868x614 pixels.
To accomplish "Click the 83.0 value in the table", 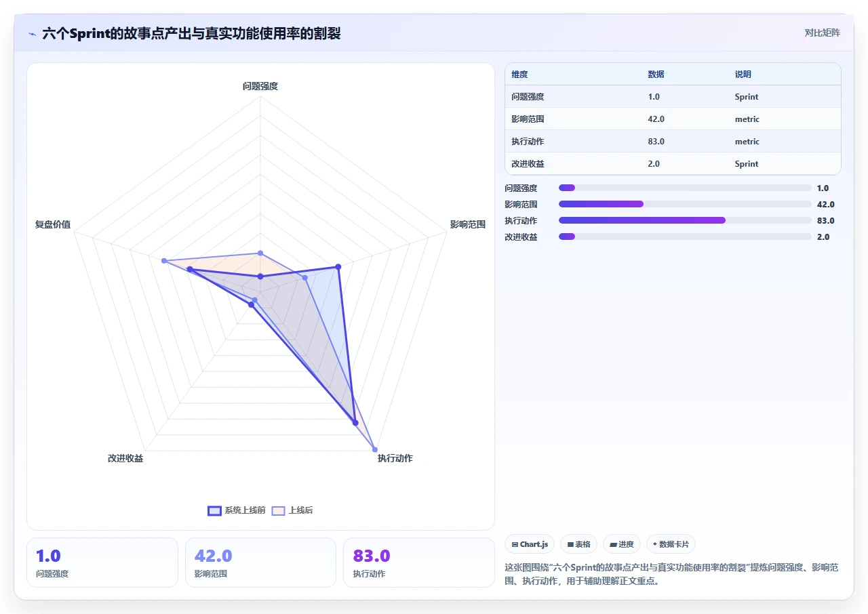I will [656, 142].
